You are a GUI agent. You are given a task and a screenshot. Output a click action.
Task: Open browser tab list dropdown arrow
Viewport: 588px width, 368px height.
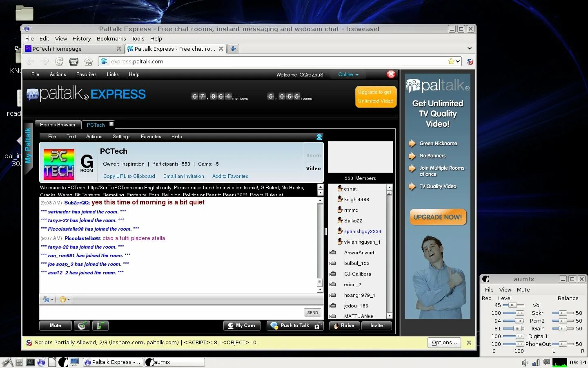point(470,48)
